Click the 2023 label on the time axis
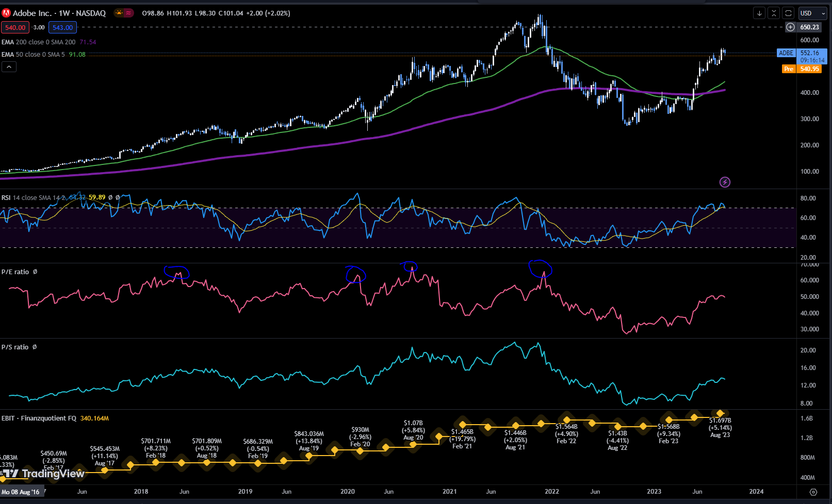Viewport: 832px width, 504px height. [x=654, y=492]
